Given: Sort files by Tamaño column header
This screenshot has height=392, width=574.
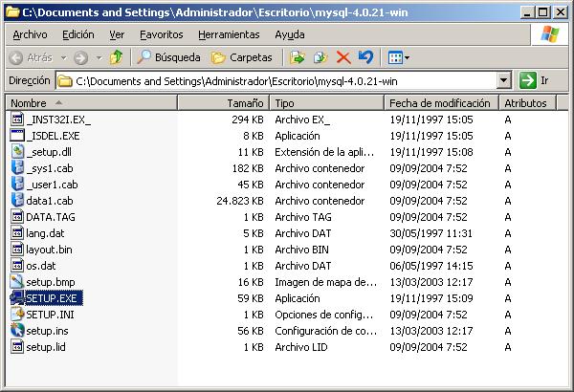Looking at the screenshot, I should [245, 102].
